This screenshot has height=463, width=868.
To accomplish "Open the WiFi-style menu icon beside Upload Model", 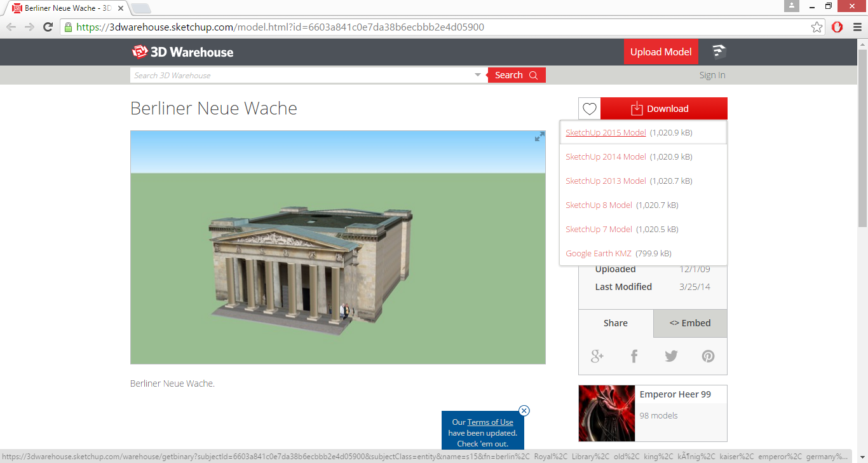I will [719, 52].
